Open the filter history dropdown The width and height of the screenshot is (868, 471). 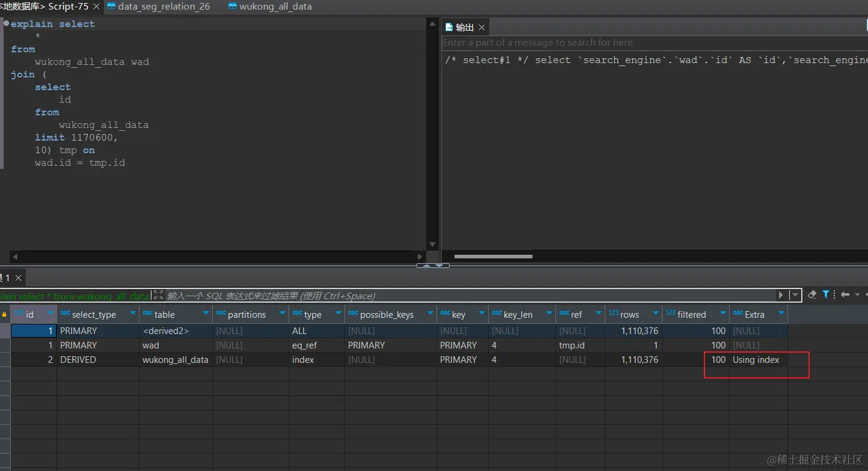point(795,295)
